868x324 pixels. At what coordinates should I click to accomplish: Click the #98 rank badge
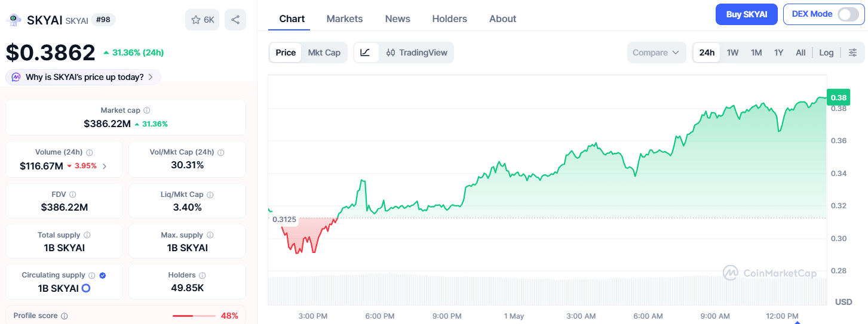click(x=103, y=20)
